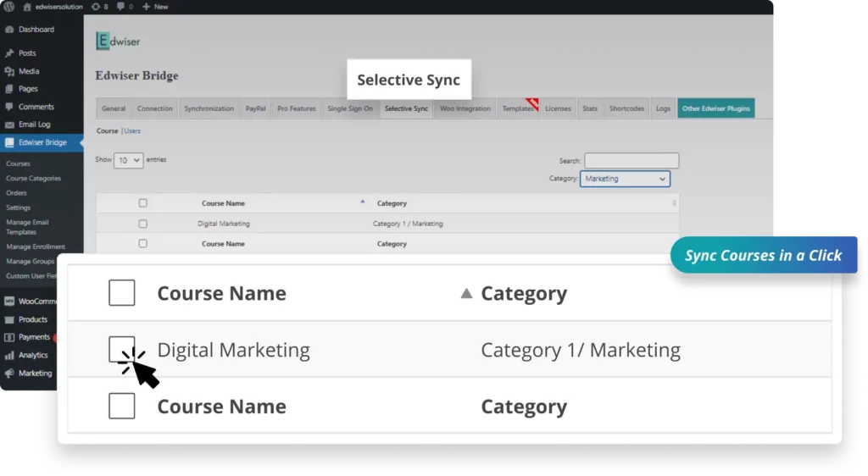
Task: Click the Media icon in sidebar
Action: (9, 71)
